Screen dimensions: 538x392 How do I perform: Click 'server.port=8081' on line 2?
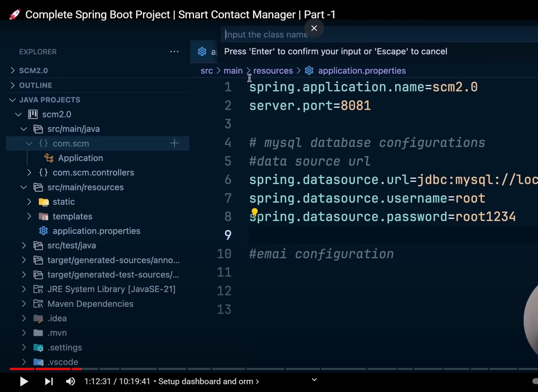click(310, 106)
